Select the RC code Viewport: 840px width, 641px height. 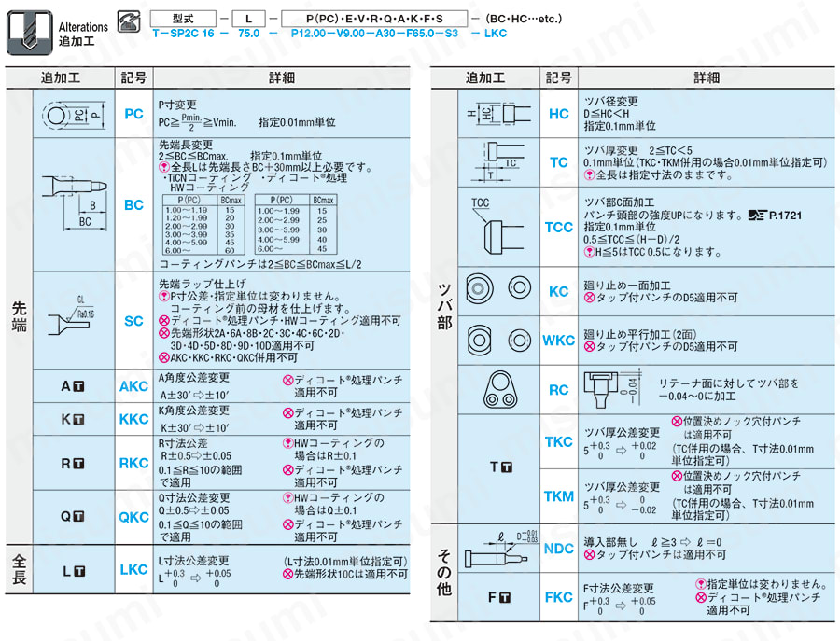click(x=559, y=390)
